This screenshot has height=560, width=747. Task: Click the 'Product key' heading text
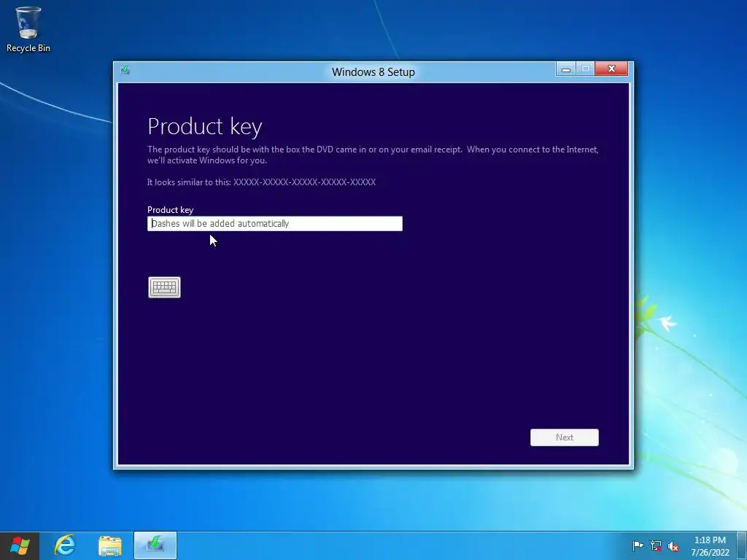[x=205, y=127]
